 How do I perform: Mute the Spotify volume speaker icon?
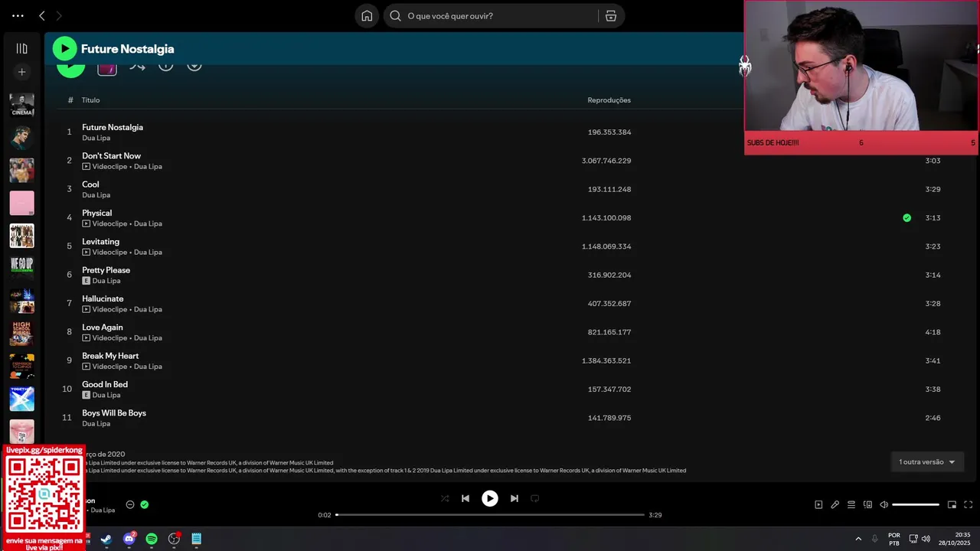click(x=884, y=505)
